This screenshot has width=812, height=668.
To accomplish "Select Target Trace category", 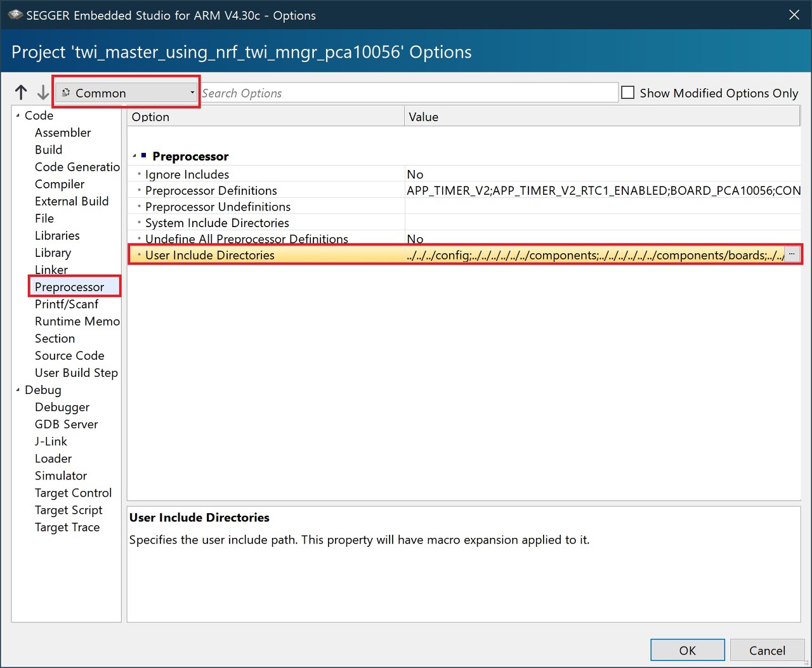I will 67,527.
